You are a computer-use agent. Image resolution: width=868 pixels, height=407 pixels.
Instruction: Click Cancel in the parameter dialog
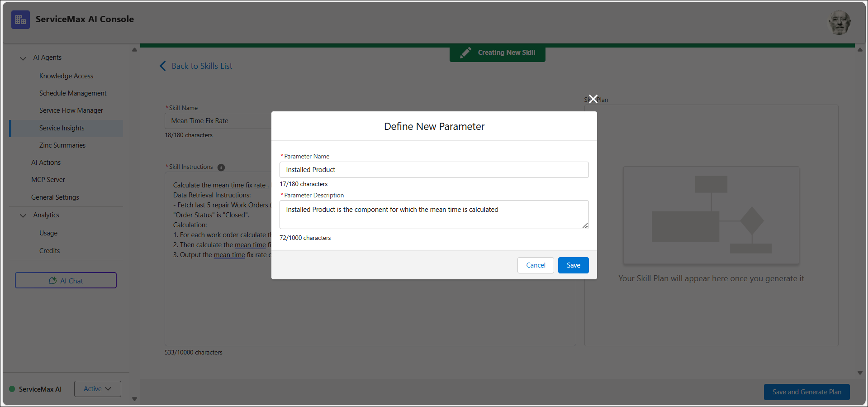[536, 265]
